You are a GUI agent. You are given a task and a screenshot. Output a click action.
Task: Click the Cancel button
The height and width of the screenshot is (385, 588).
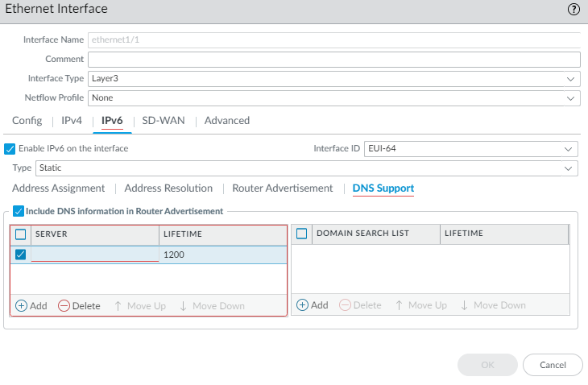coord(553,365)
